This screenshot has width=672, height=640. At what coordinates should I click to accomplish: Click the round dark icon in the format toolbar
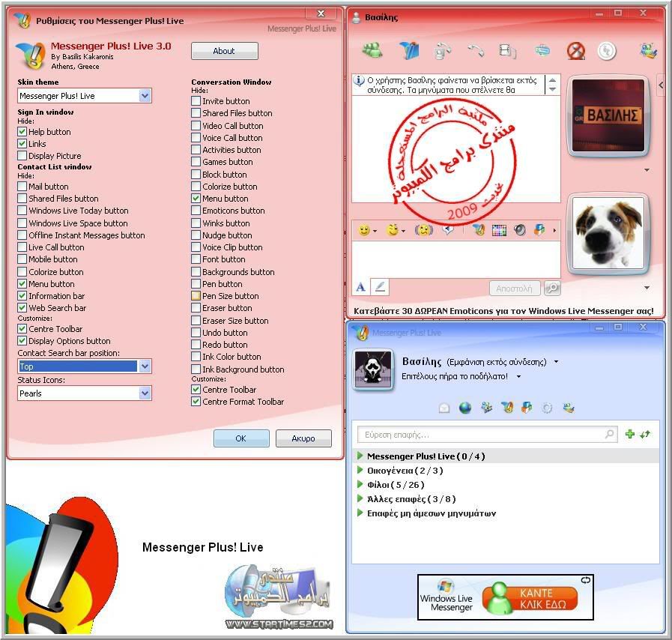519,230
